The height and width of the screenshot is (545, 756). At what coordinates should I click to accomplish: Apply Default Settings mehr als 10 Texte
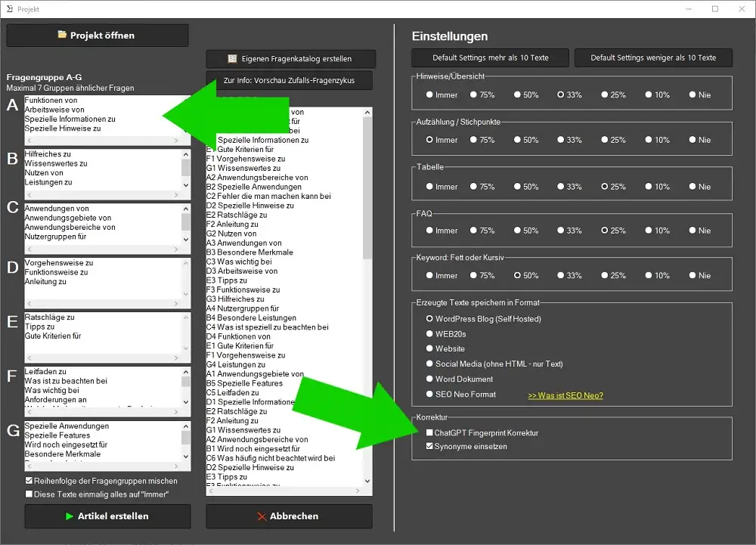pyautogui.click(x=490, y=57)
